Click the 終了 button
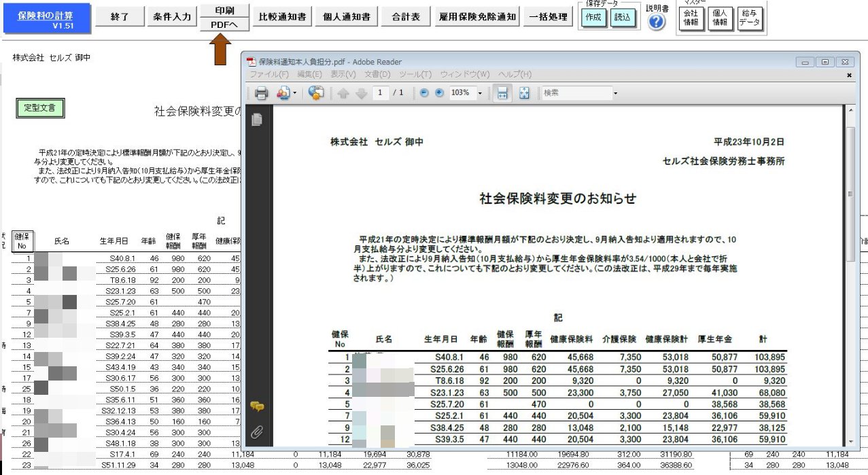This screenshot has height=475, width=868. coord(120,17)
